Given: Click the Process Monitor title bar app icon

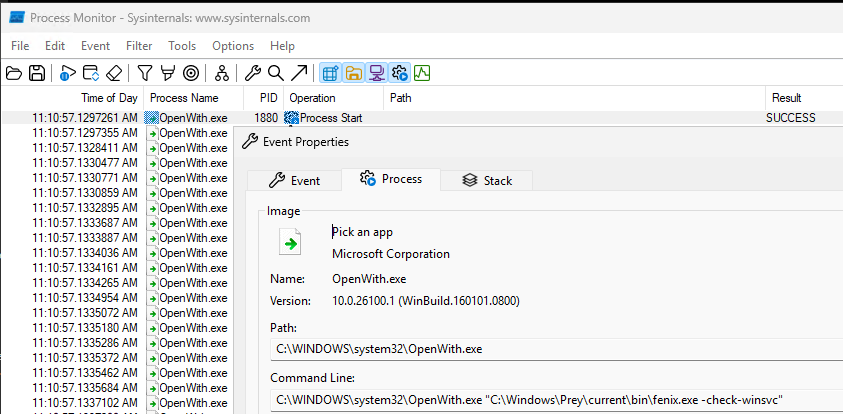Looking at the screenshot, I should (x=17, y=18).
